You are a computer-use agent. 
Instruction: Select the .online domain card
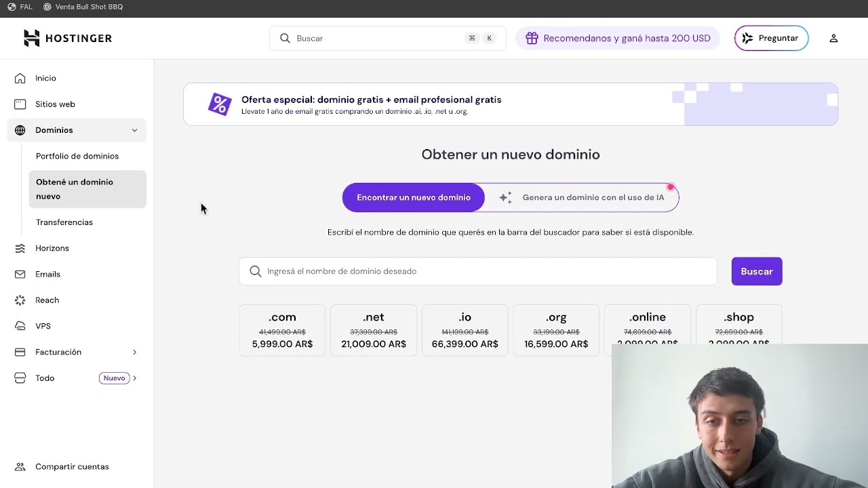pos(648,325)
